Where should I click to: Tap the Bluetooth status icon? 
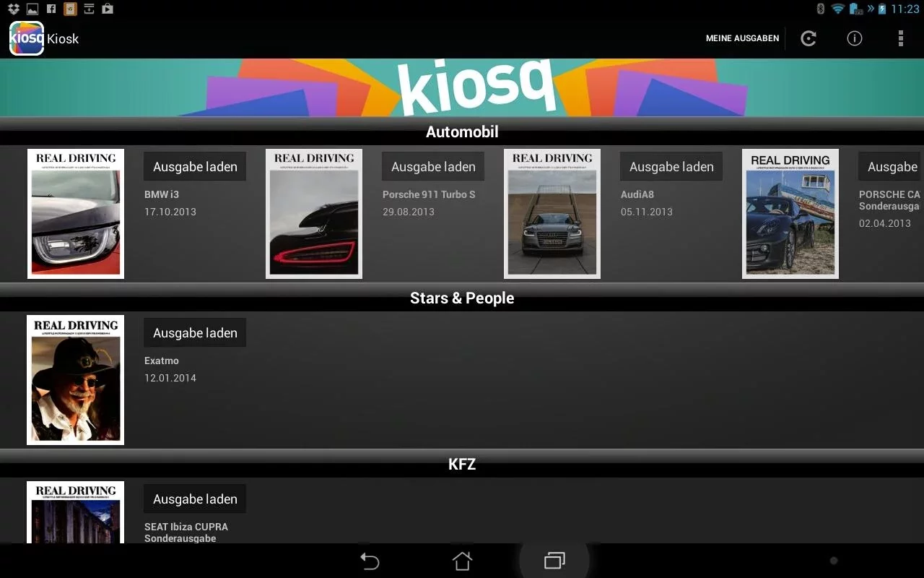click(x=821, y=9)
